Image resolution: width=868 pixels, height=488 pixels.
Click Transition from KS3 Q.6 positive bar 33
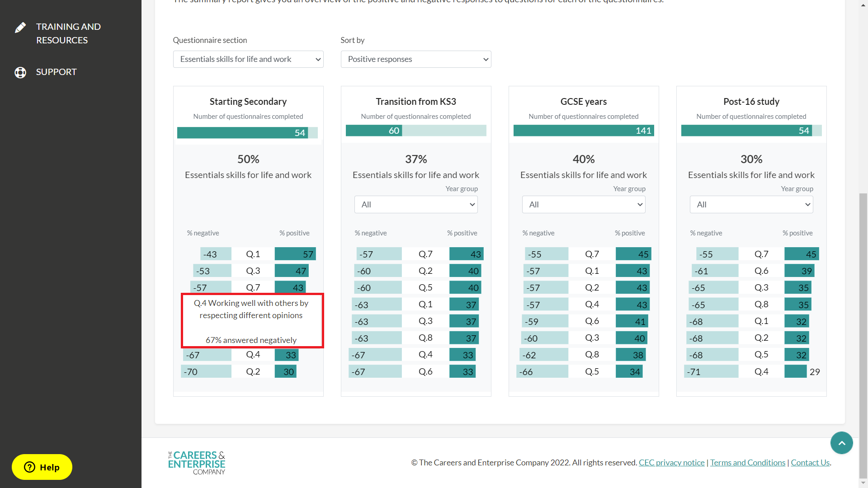pyautogui.click(x=462, y=371)
